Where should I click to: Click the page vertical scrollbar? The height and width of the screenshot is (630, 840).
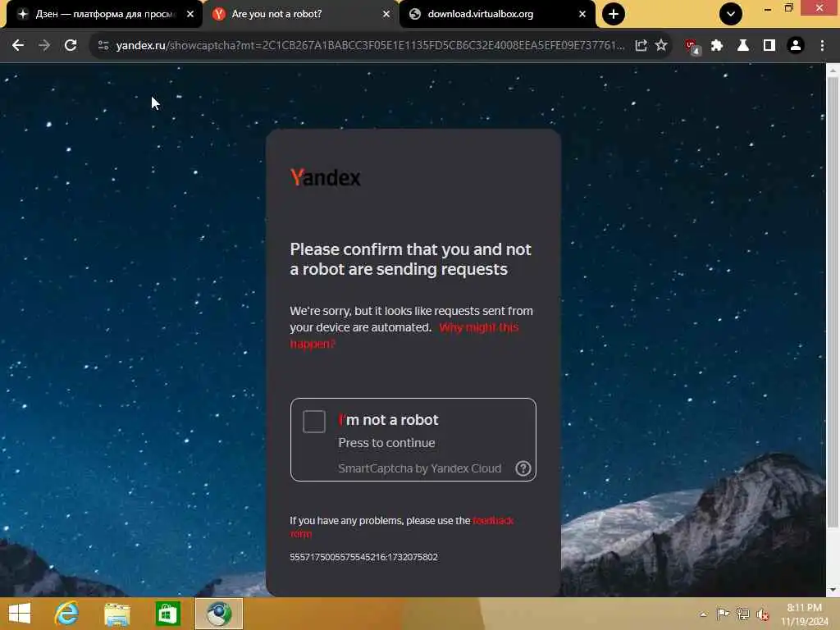click(833, 303)
